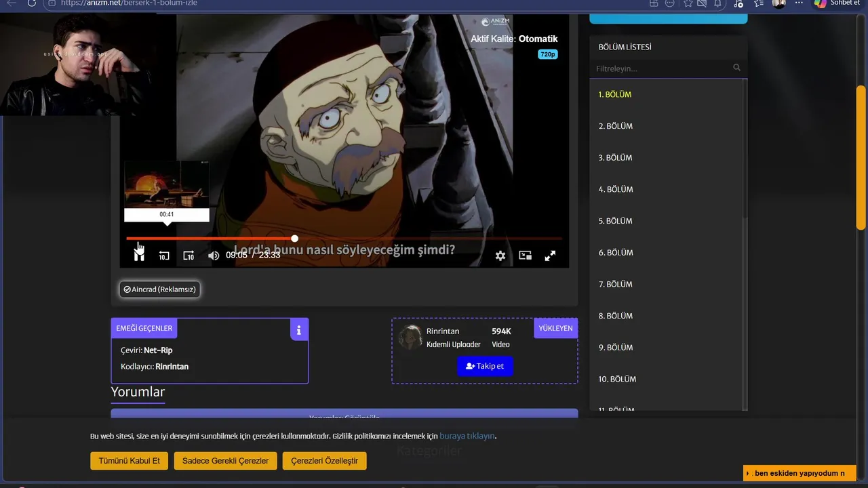Click the 00:41 seek preview thumbnail
Screen dimensions: 868x488
click(167, 184)
